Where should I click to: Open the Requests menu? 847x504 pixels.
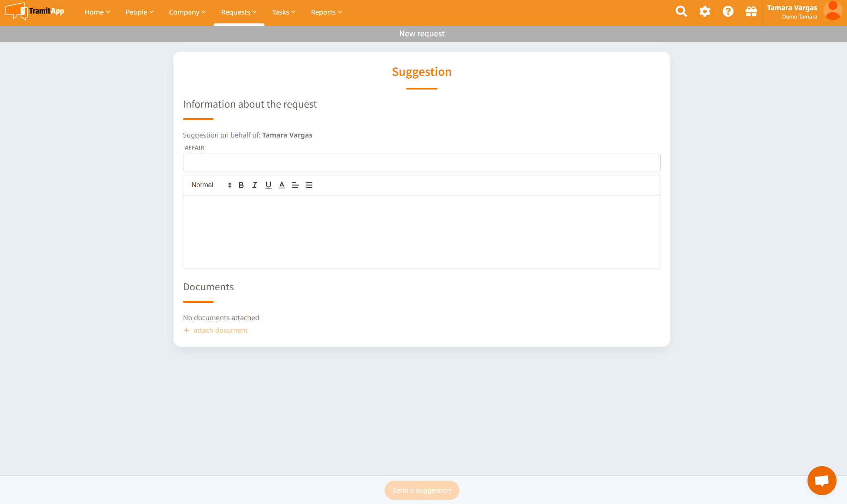point(239,12)
